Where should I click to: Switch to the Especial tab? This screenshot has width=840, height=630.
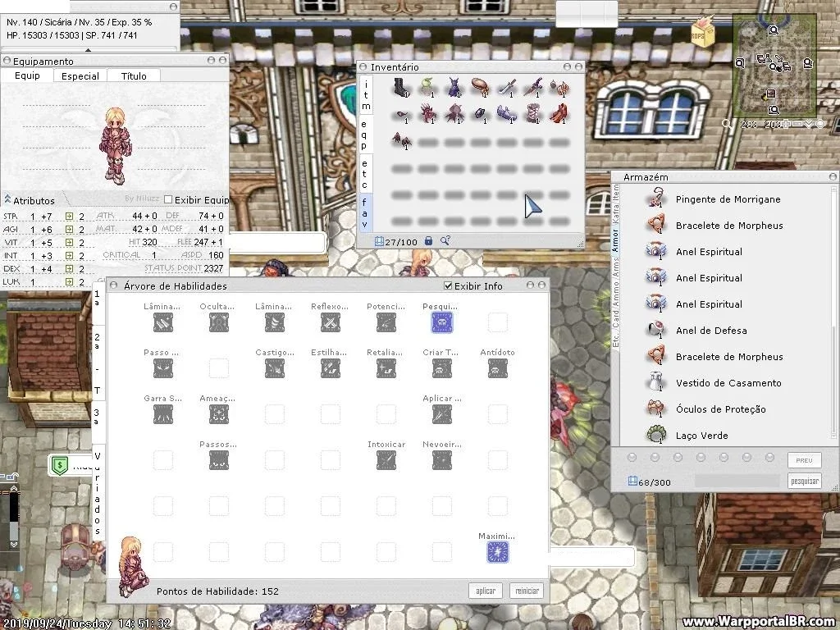pyautogui.click(x=80, y=76)
